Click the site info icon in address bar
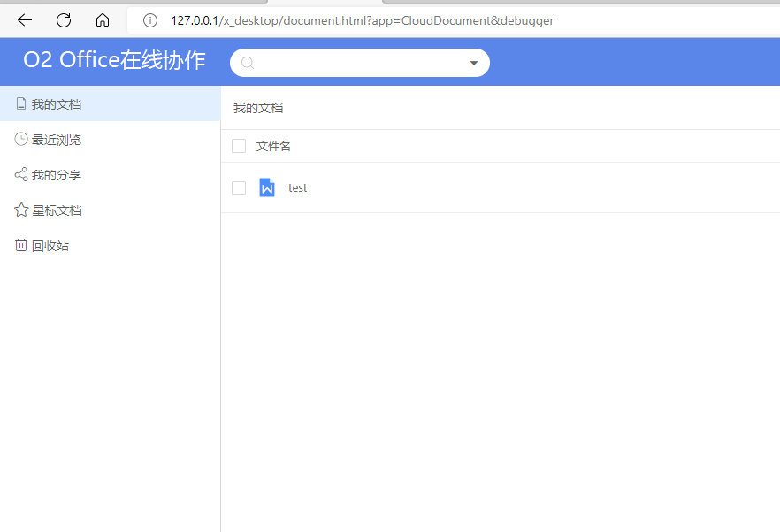 coord(149,19)
